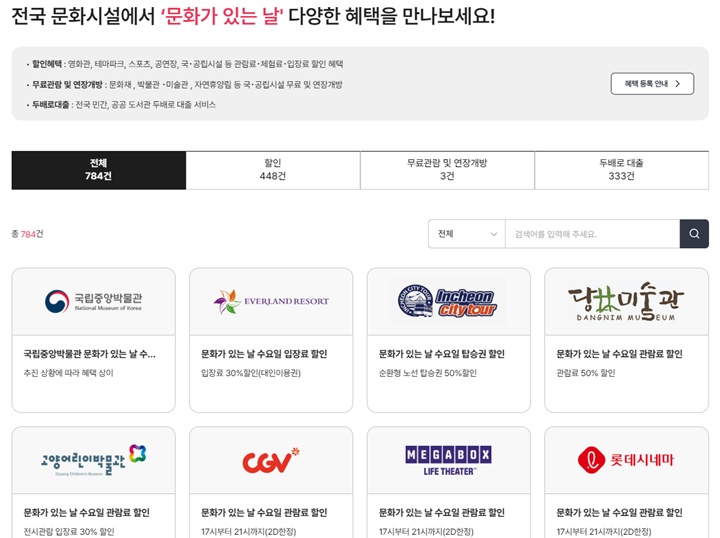This screenshot has height=538, width=720.
Task: Click 입장료 30%할인(대인이용권) text
Action: point(251,373)
